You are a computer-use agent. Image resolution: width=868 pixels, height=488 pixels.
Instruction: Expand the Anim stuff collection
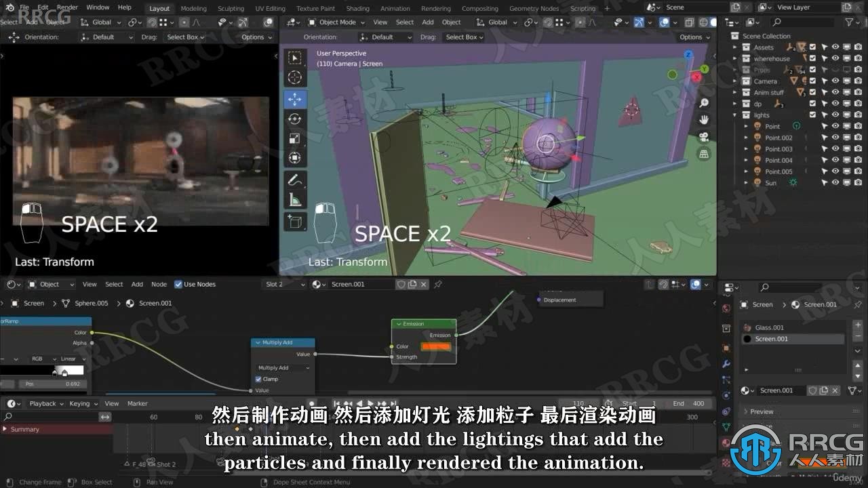(734, 92)
